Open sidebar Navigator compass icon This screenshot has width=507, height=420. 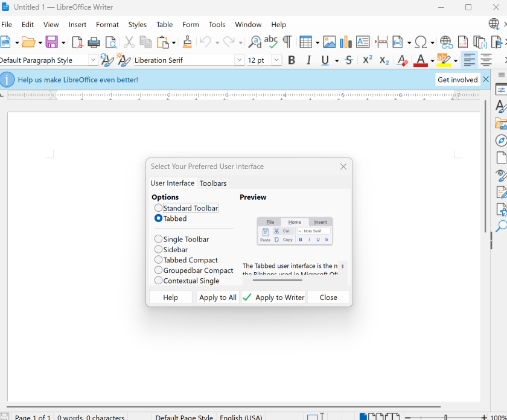pos(501,141)
